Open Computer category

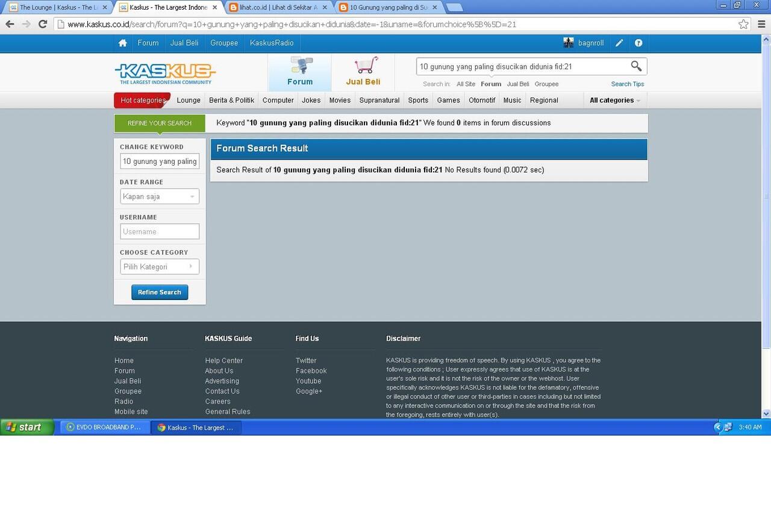tap(278, 101)
